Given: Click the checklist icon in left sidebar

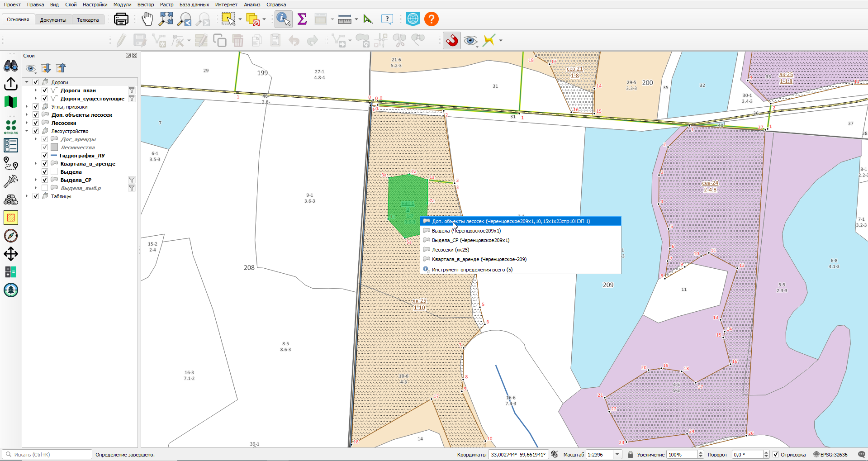Looking at the screenshot, I should click(x=11, y=145).
